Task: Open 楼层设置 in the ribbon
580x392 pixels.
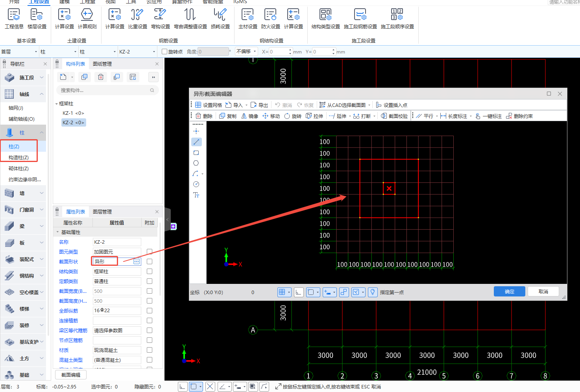Action: (x=37, y=19)
